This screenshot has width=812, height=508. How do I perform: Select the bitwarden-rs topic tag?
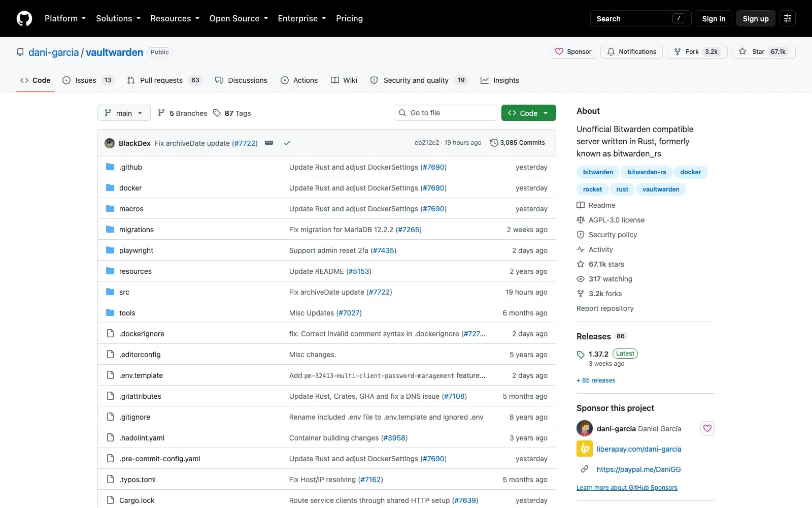coord(647,172)
